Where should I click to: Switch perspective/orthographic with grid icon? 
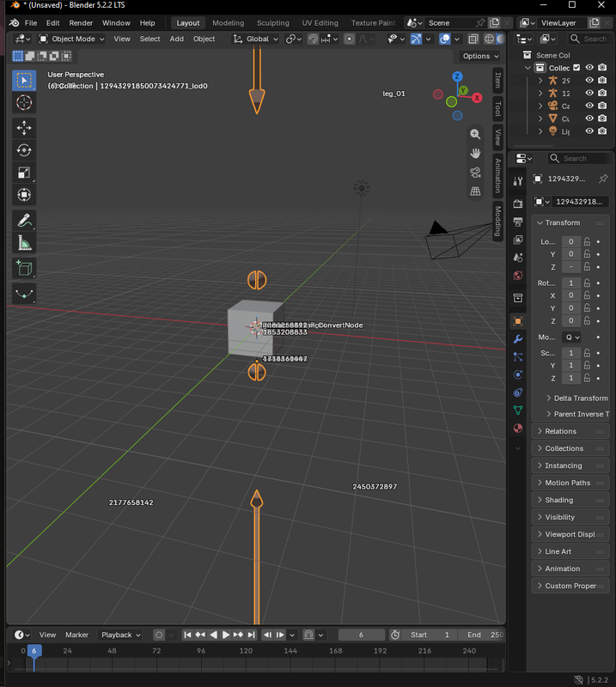pyautogui.click(x=475, y=191)
